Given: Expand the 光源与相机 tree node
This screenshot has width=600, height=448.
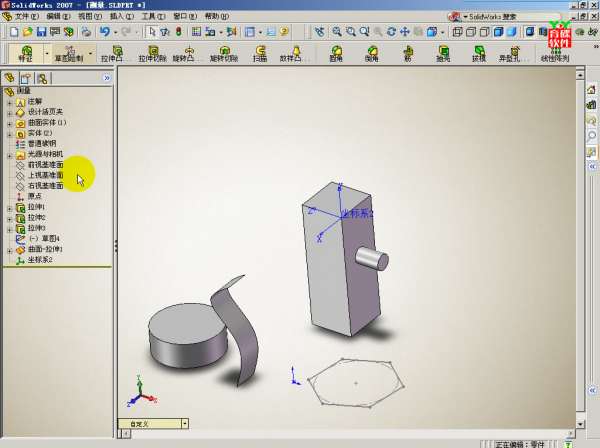Looking at the screenshot, I should tap(9, 155).
